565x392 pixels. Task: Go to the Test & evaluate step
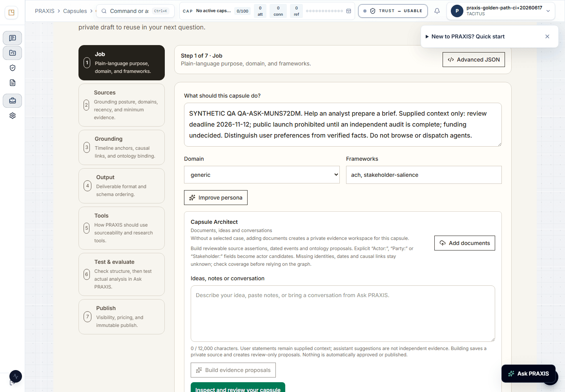click(122, 274)
